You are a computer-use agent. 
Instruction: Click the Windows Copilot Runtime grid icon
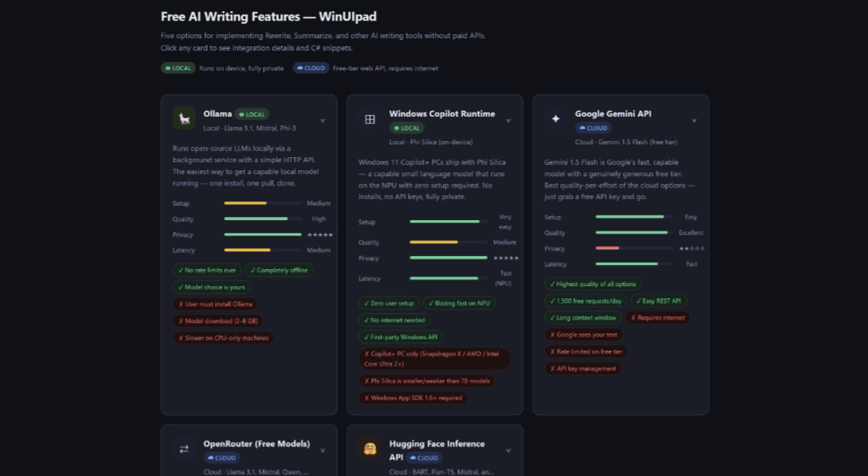pos(370,119)
